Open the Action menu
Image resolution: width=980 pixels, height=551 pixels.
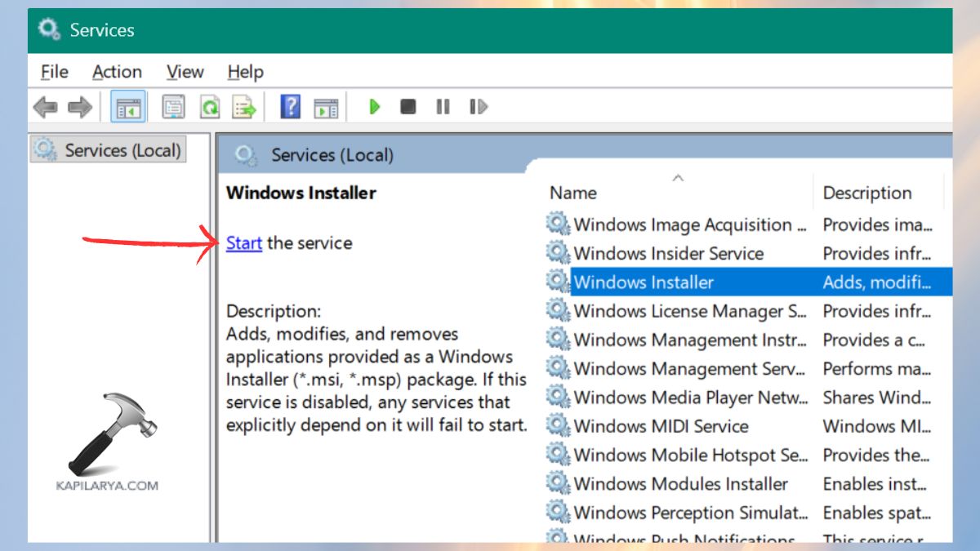(x=117, y=72)
